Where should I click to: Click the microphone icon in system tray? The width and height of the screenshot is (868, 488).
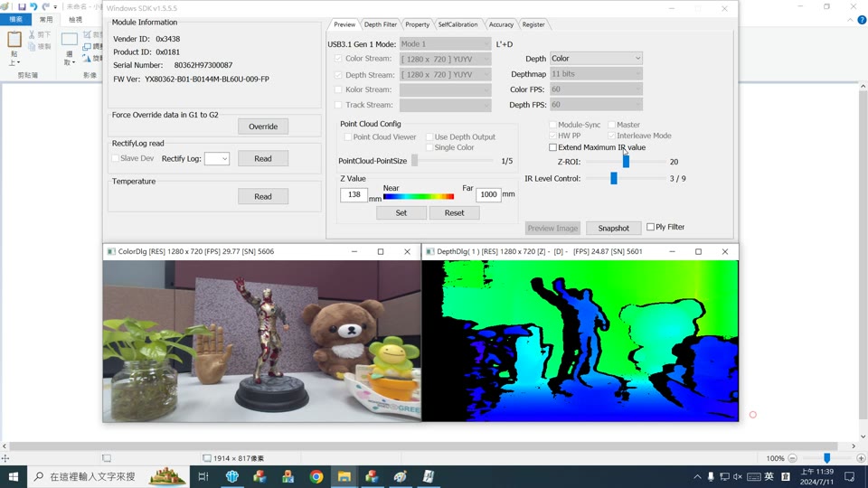click(x=711, y=476)
